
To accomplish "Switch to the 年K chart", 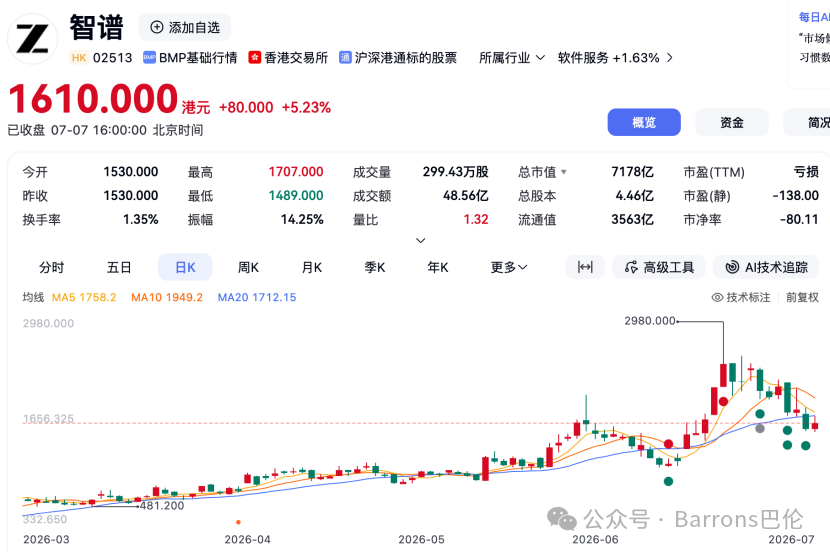I will click(438, 267).
